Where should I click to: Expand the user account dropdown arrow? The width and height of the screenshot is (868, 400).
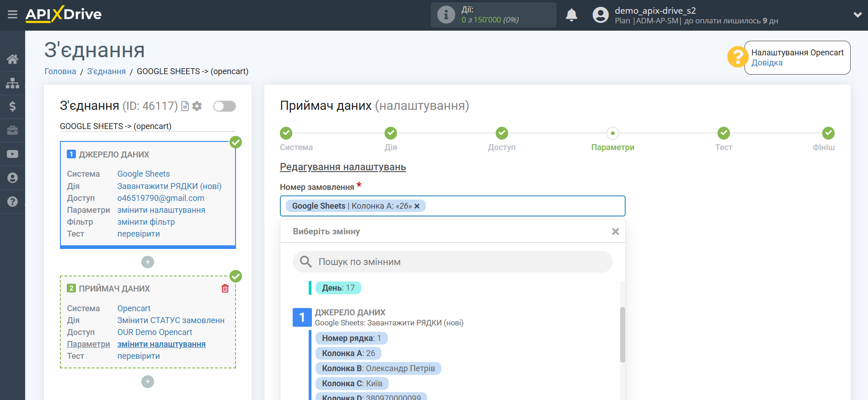point(857,15)
